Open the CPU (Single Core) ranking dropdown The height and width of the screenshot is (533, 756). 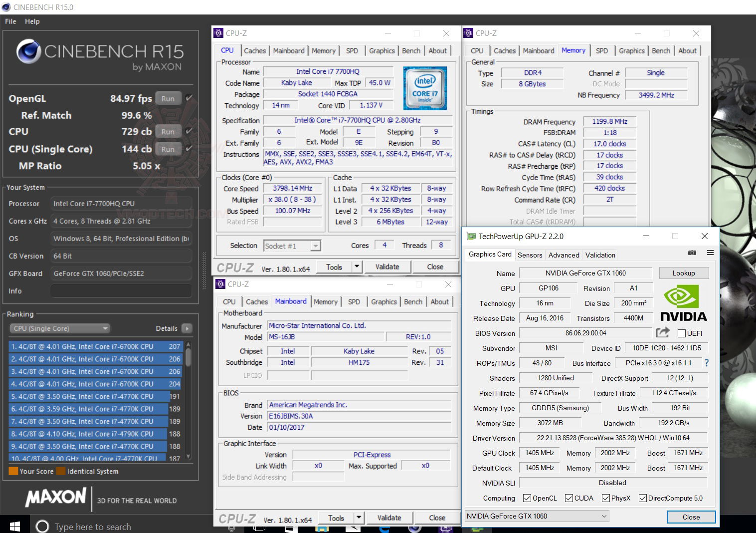(59, 328)
